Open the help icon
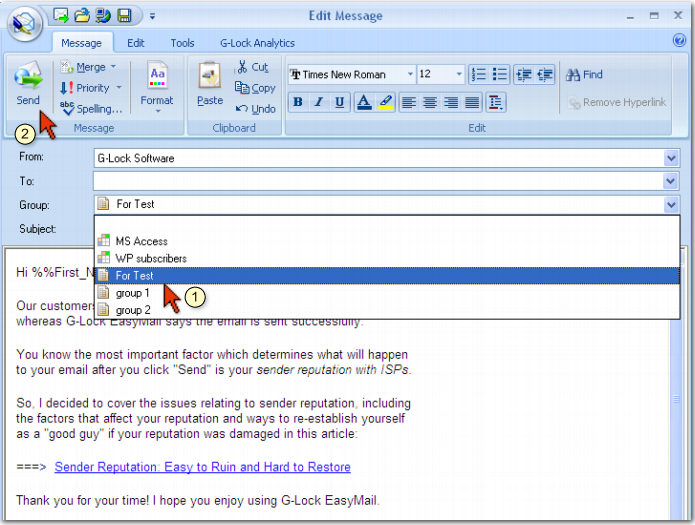This screenshot has height=525, width=695. point(679,40)
